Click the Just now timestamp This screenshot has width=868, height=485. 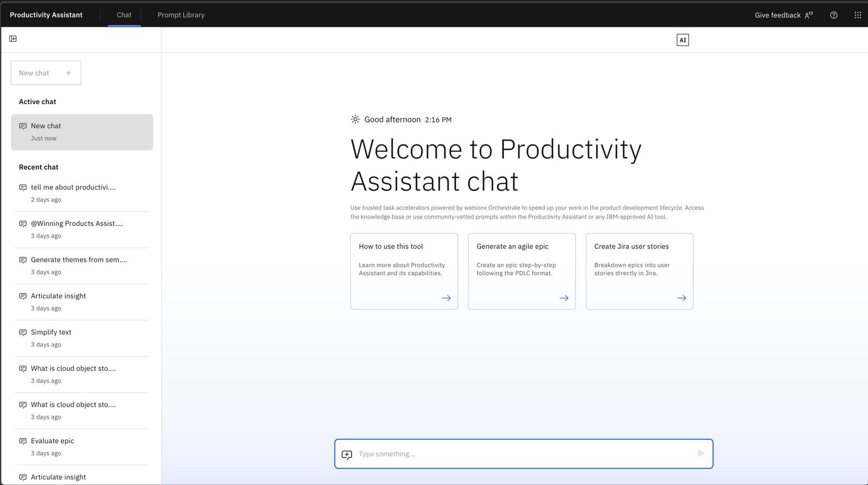[x=43, y=138]
